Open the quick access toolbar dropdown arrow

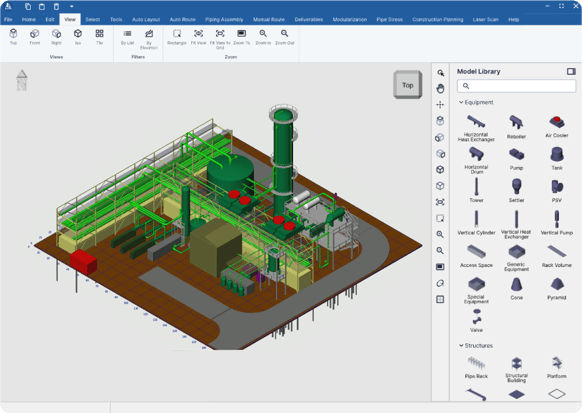pos(72,6)
